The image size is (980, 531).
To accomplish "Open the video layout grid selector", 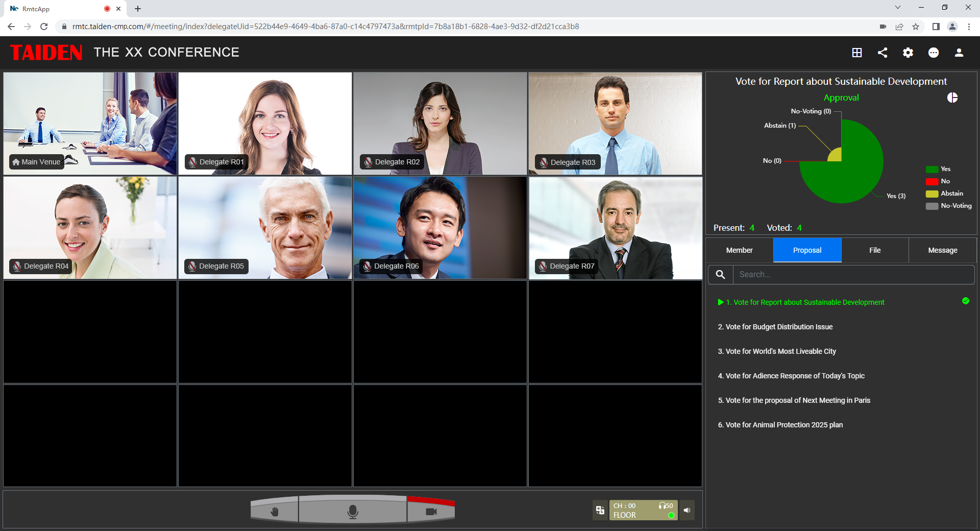I will click(857, 53).
